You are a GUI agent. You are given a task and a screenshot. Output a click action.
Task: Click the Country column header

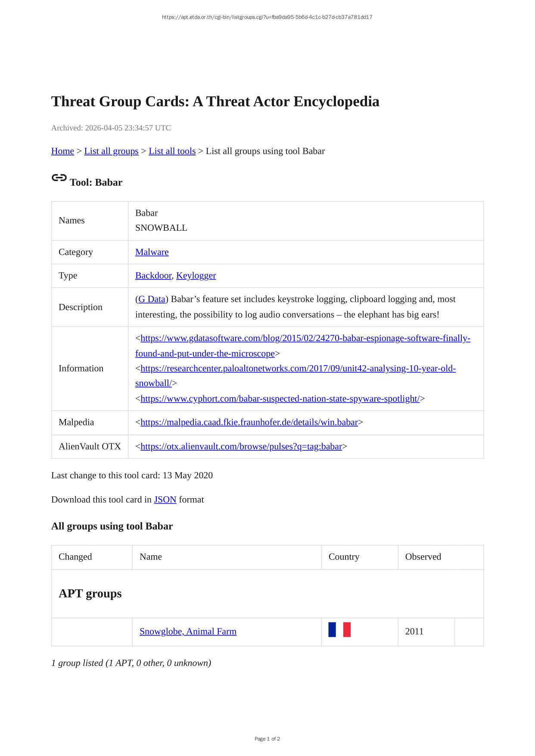344,557
